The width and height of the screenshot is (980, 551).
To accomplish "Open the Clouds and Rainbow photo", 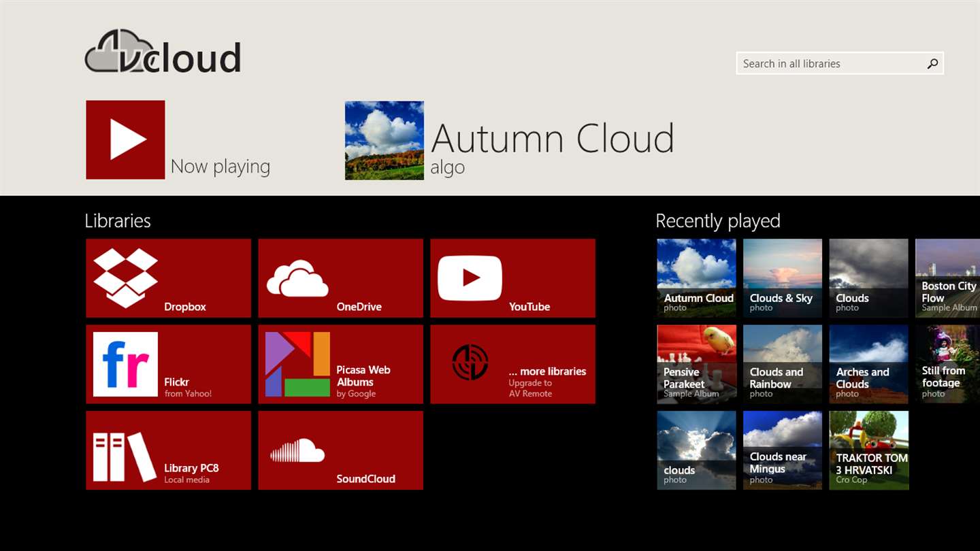I will click(x=783, y=364).
